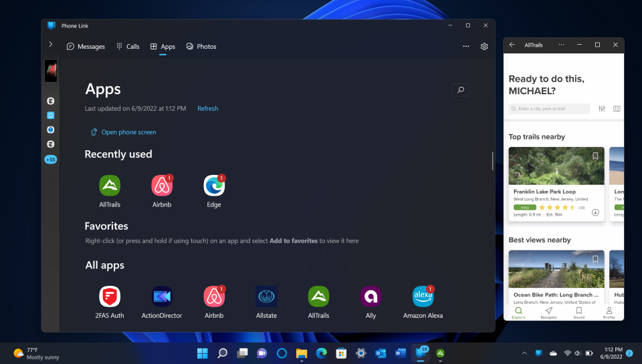
Task: Click the apps search icon
Action: pyautogui.click(x=461, y=90)
